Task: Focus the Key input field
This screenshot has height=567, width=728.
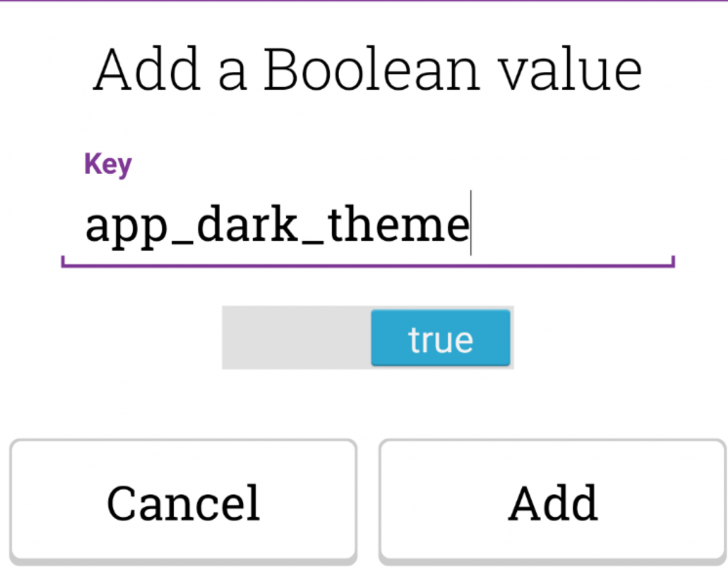Action: [368, 226]
